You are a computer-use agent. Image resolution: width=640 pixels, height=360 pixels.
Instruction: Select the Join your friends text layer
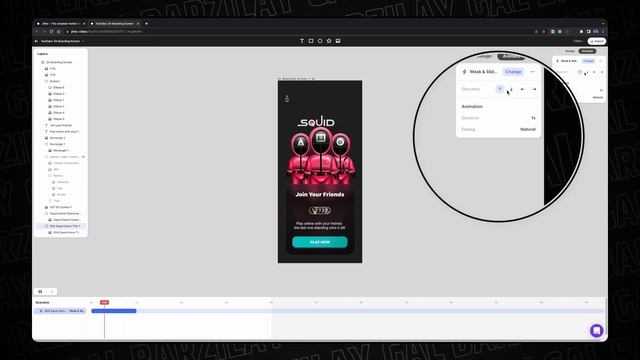[x=61, y=125]
